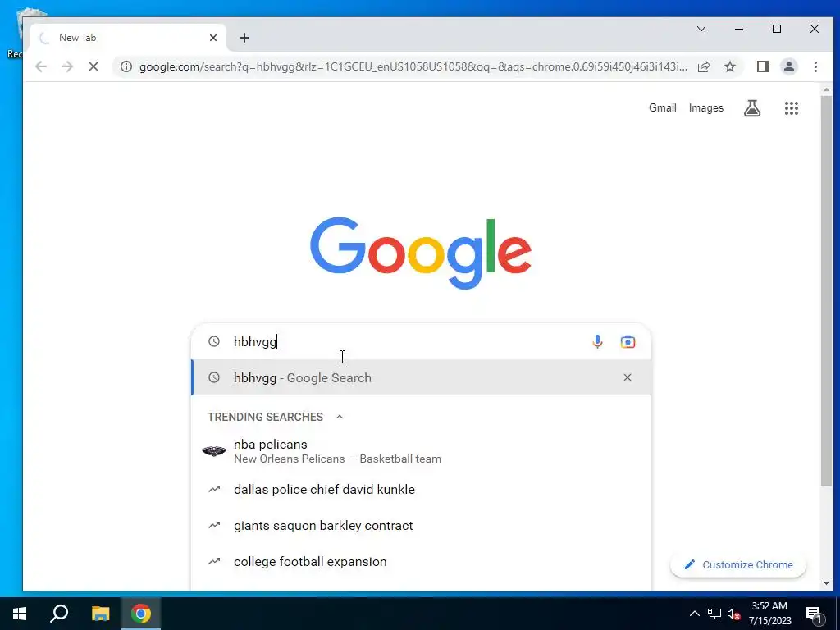840x630 pixels.
Task: Click the forward navigation arrow
Action: [67, 66]
